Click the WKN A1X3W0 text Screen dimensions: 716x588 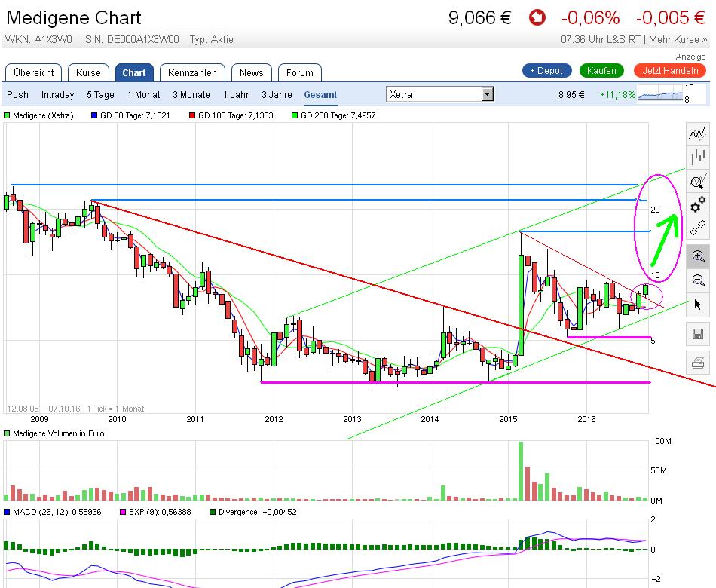click(38, 40)
